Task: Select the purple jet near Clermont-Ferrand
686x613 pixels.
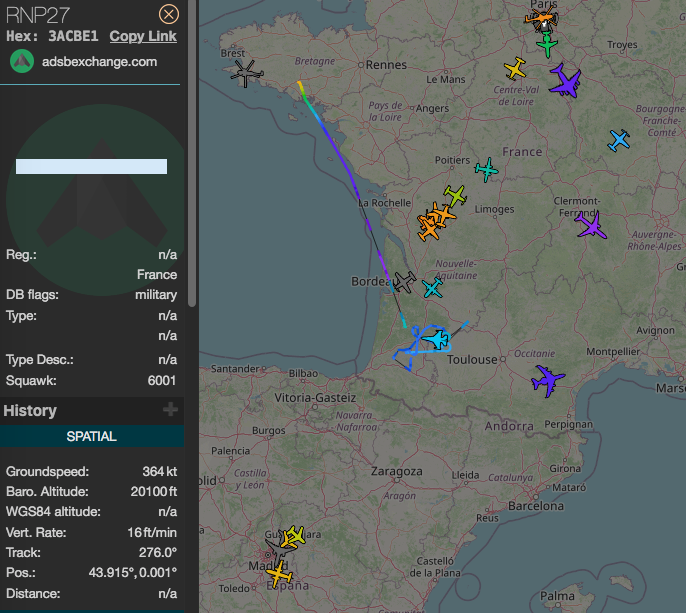Action: pos(591,225)
